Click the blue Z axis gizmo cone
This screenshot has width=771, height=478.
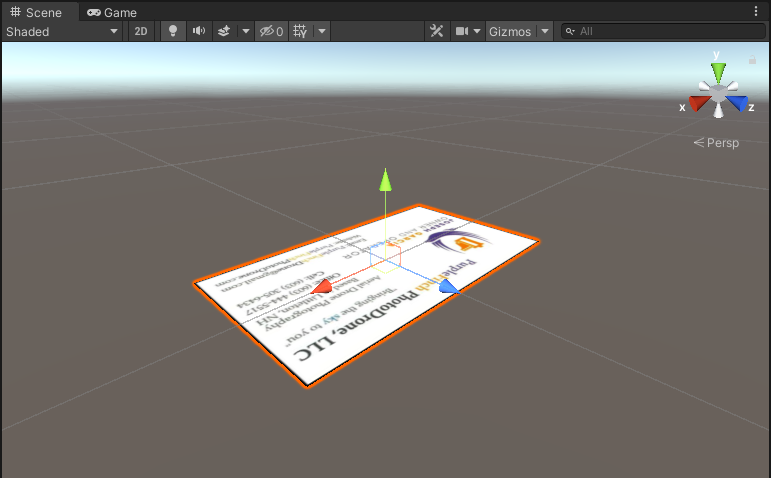(x=737, y=103)
